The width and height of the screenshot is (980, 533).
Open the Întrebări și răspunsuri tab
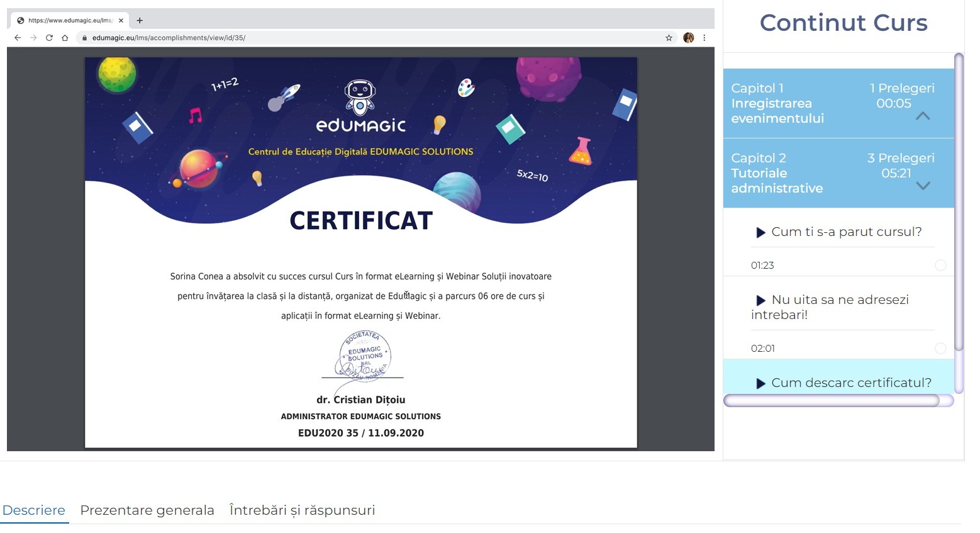(302, 510)
